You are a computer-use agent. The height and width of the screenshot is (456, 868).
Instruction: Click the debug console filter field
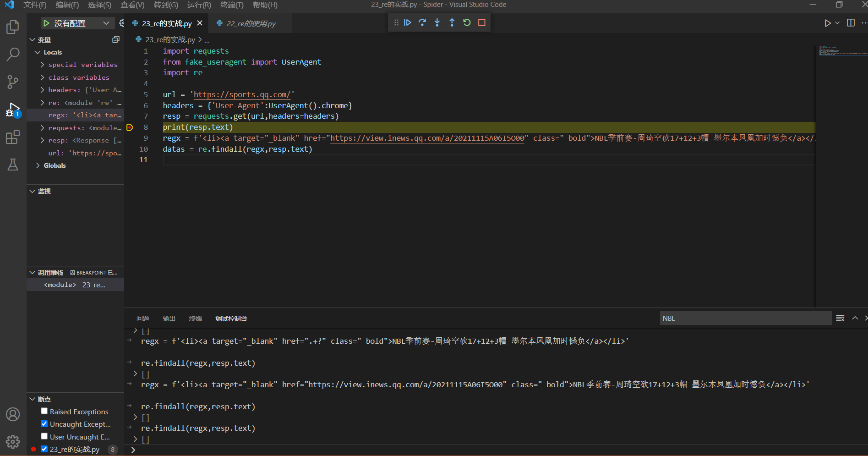pyautogui.click(x=745, y=318)
